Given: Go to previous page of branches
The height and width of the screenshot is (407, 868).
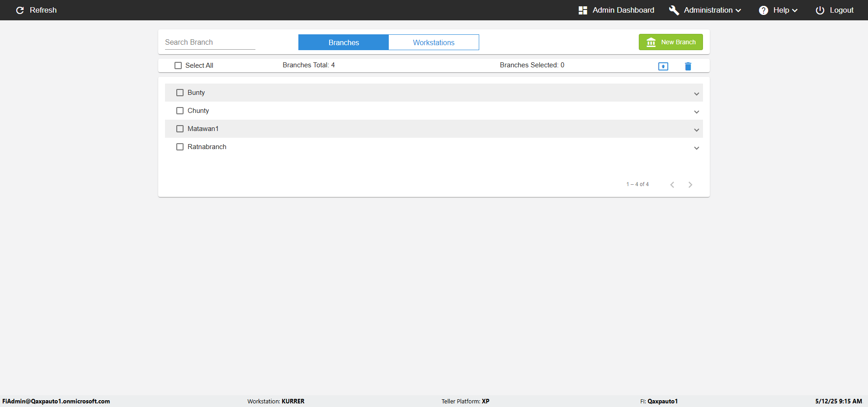Looking at the screenshot, I should (672, 184).
